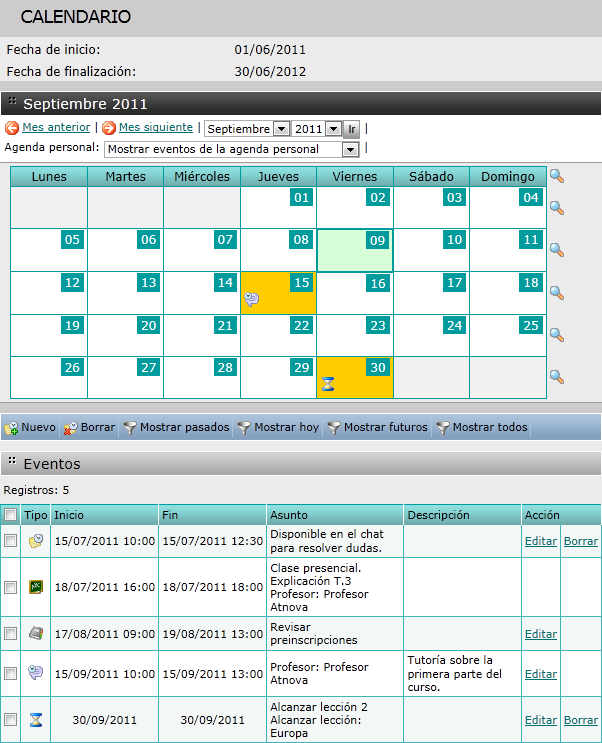602x743 pixels.
Task: Click the Mostrar pasados label
Action: click(x=184, y=427)
